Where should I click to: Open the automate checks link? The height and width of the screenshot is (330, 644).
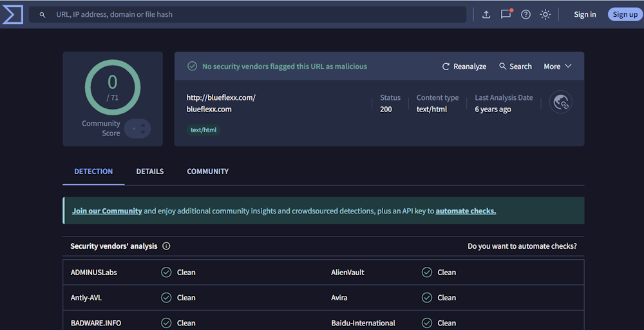pyautogui.click(x=466, y=211)
